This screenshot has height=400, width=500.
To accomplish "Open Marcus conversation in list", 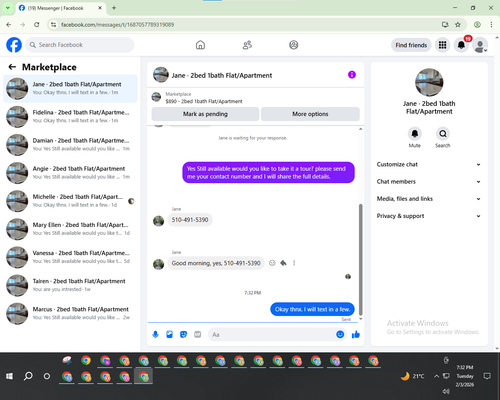I will pos(70,313).
